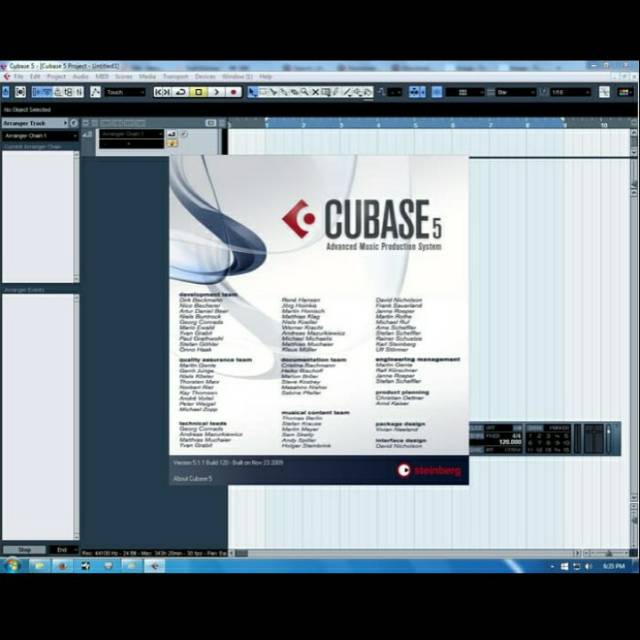
Task: Open the volume tray icon
Action: (588, 567)
